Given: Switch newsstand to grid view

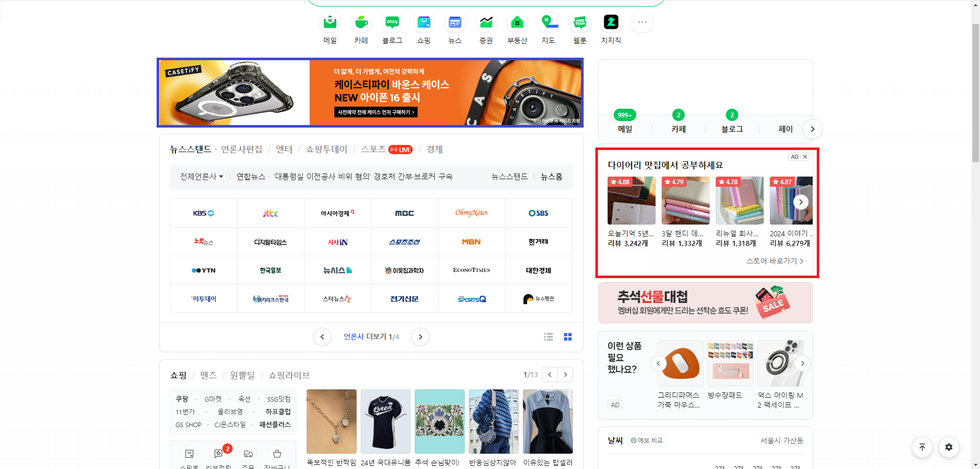Looking at the screenshot, I should (568, 337).
